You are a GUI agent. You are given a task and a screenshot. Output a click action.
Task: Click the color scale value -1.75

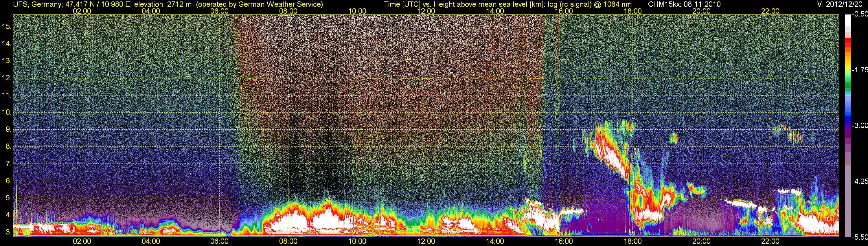point(860,70)
